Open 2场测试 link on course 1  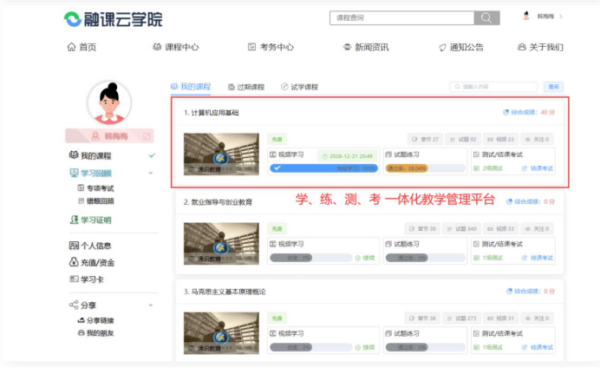[x=488, y=168]
